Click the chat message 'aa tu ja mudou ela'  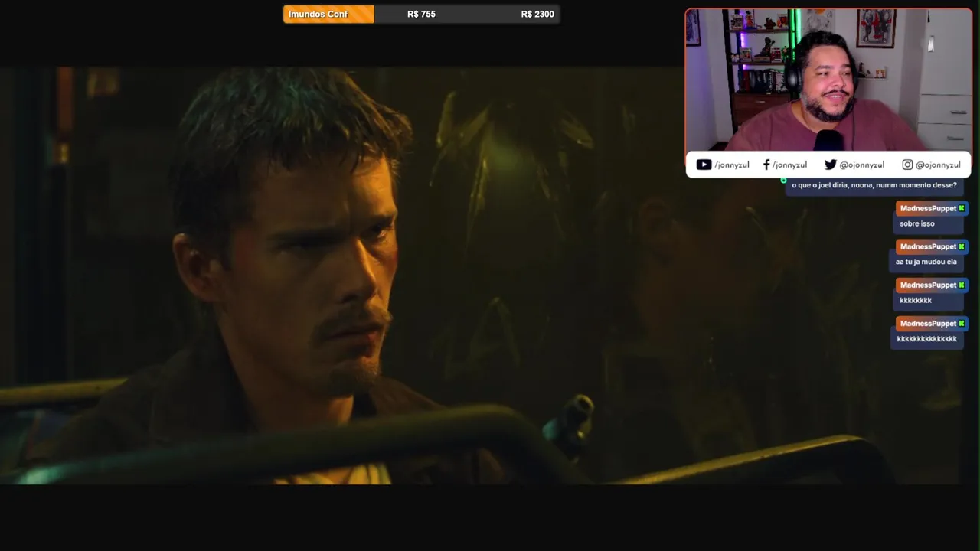tap(926, 262)
